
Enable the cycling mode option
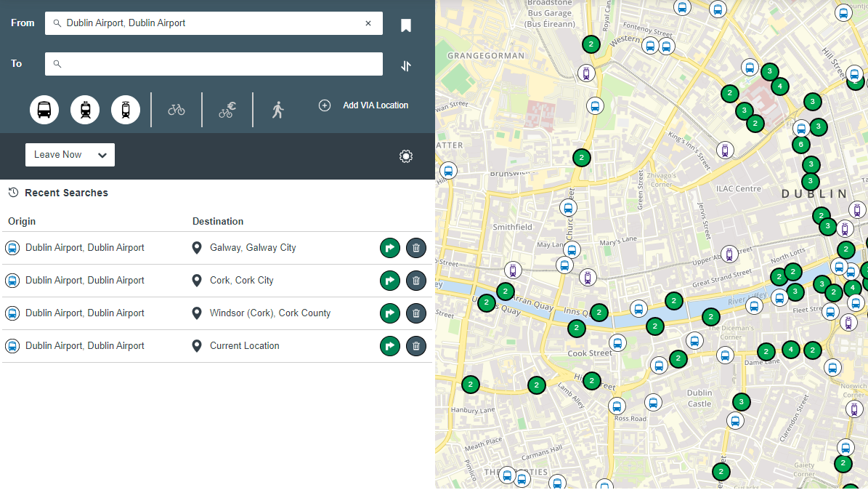(177, 110)
